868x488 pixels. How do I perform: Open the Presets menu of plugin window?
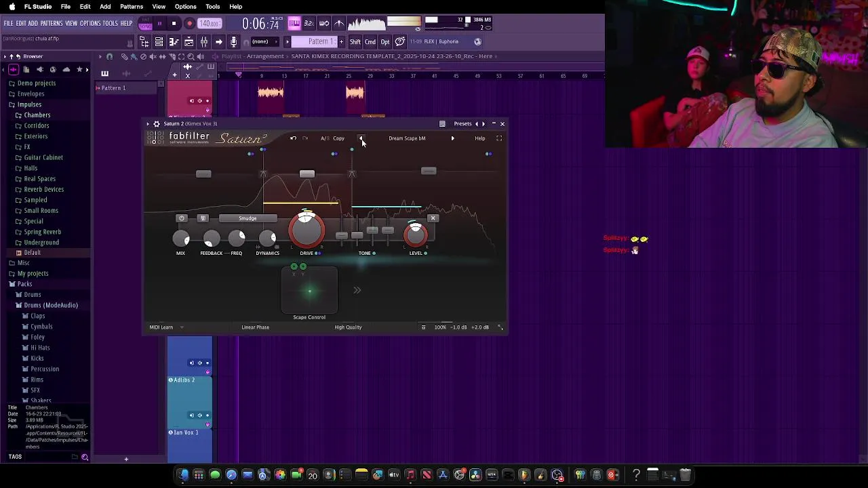(x=462, y=124)
